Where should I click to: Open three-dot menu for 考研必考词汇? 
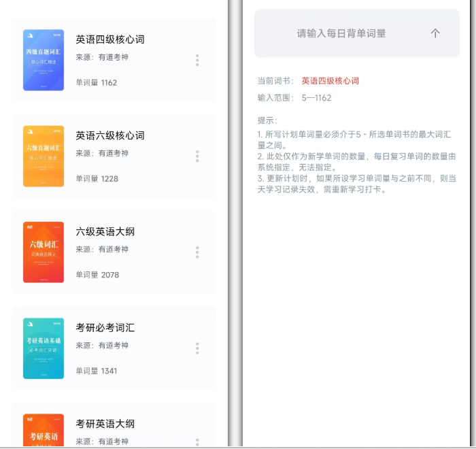pos(197,348)
